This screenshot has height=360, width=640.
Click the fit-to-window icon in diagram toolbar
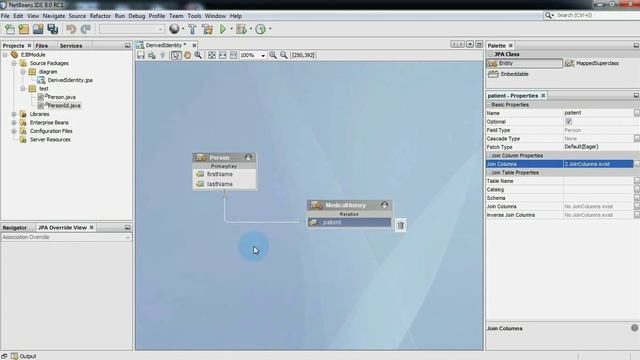pyautogui.click(x=212, y=55)
